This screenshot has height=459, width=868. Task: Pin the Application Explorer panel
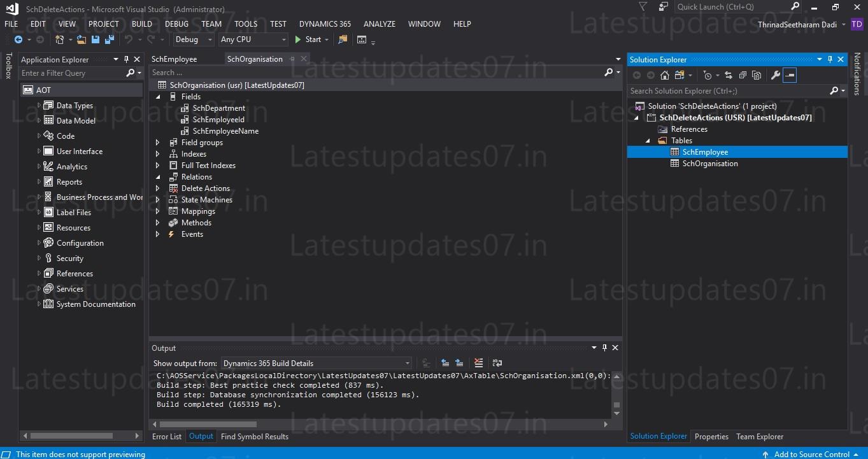click(126, 59)
